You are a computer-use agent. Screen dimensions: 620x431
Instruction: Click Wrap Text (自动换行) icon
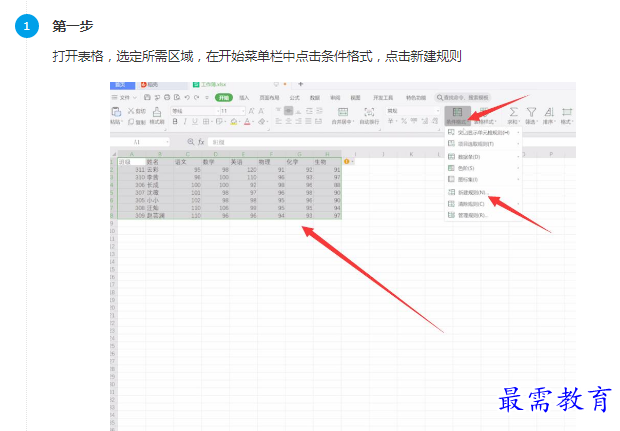point(369,112)
